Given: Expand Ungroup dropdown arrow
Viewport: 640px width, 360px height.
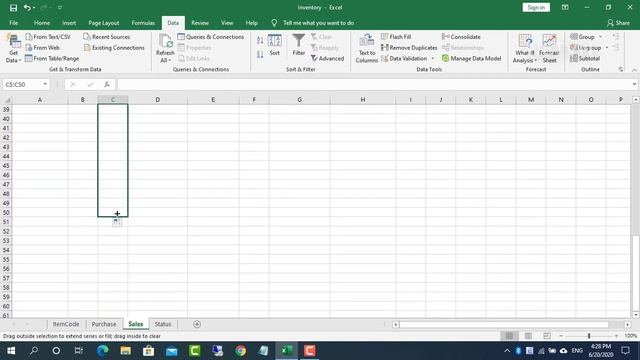Looking at the screenshot, I should 607,48.
